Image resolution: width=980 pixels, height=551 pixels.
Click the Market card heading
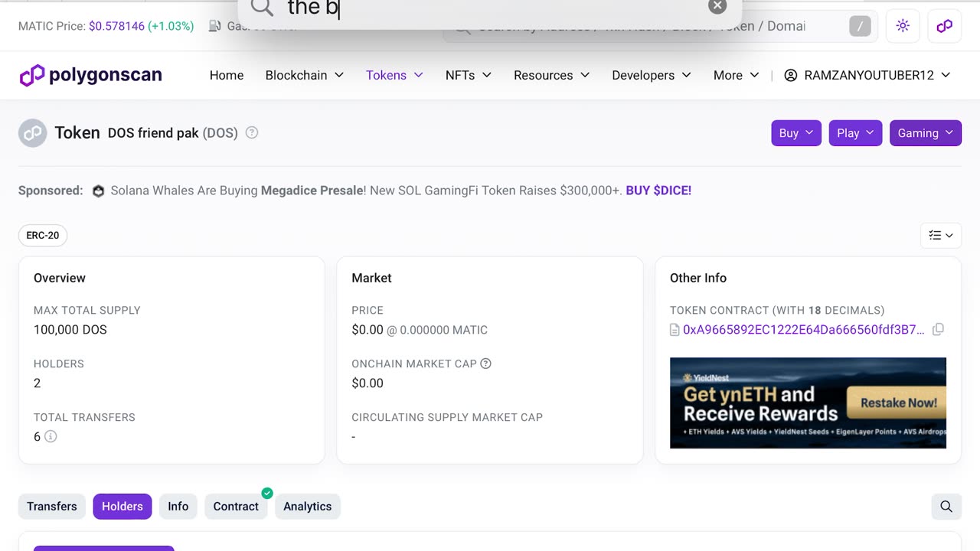371,278
